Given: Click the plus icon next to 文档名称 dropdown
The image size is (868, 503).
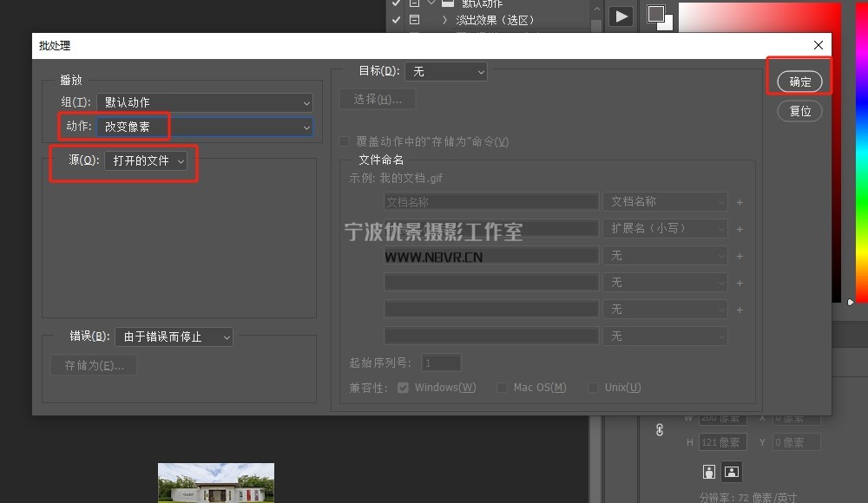Looking at the screenshot, I should 740,202.
